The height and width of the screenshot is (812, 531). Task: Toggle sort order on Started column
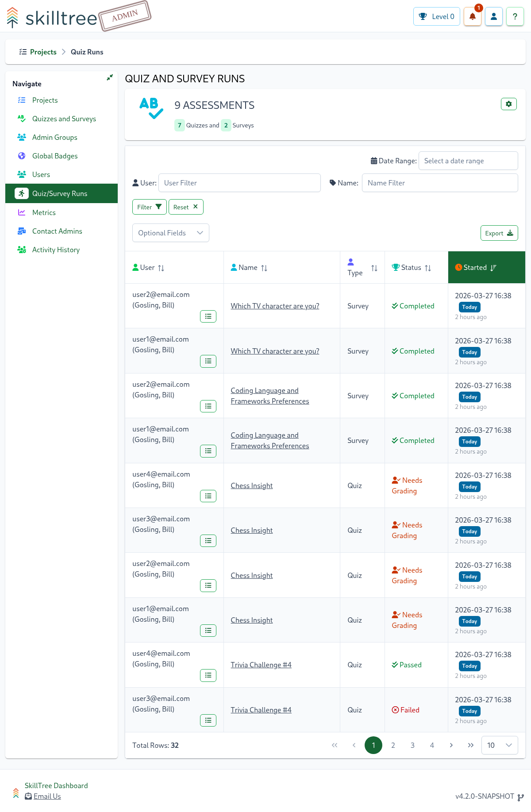(493, 268)
